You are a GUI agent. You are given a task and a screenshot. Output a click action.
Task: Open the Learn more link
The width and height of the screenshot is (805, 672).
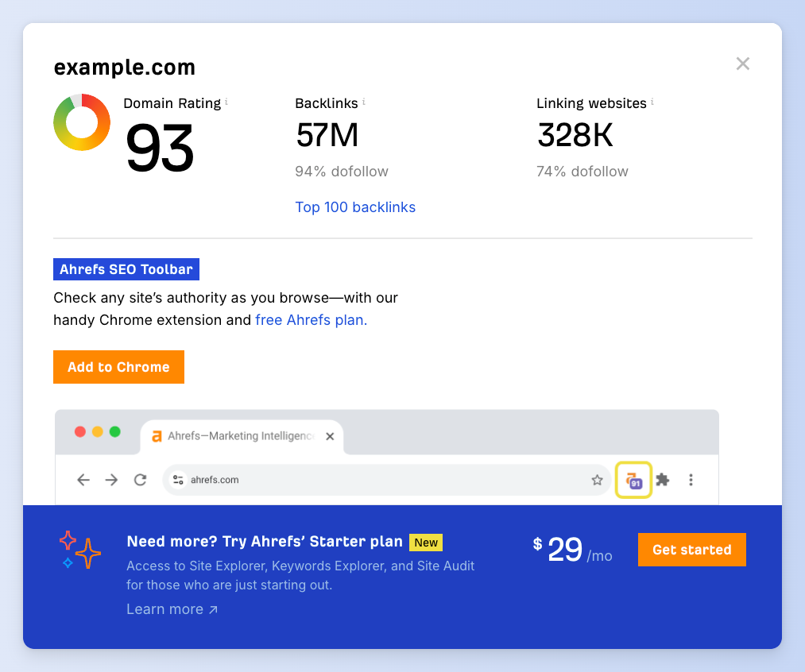tap(172, 609)
